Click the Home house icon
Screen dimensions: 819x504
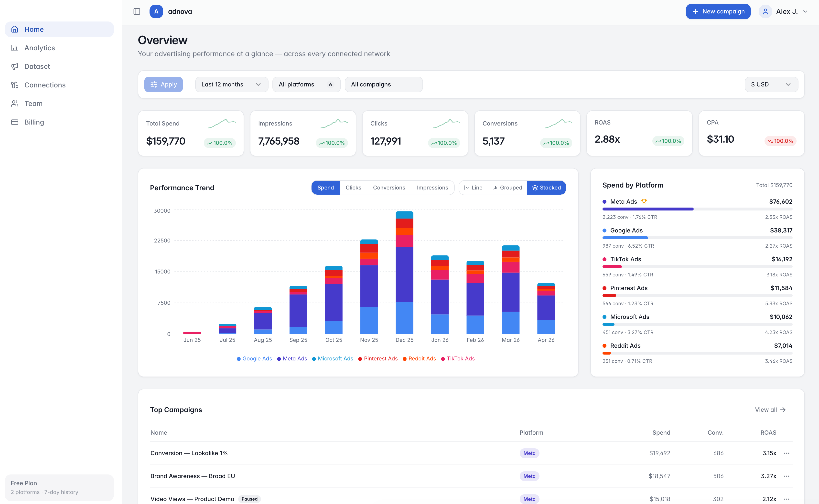pyautogui.click(x=15, y=29)
